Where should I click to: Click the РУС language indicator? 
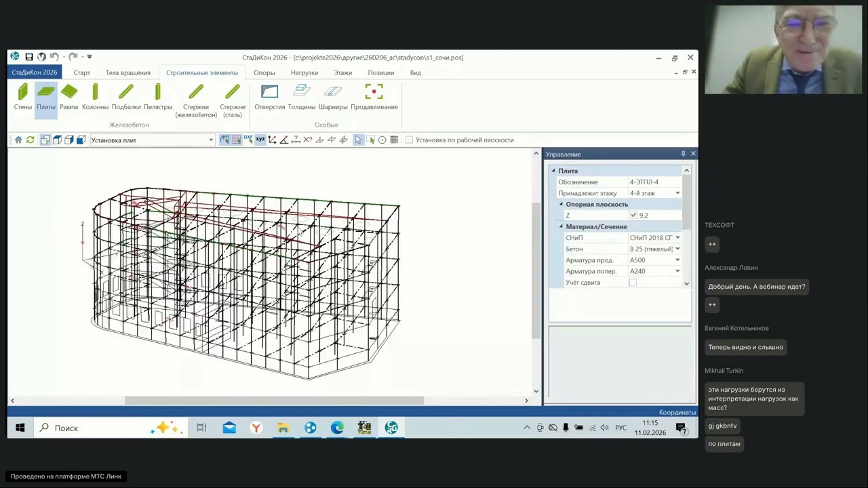point(620,428)
